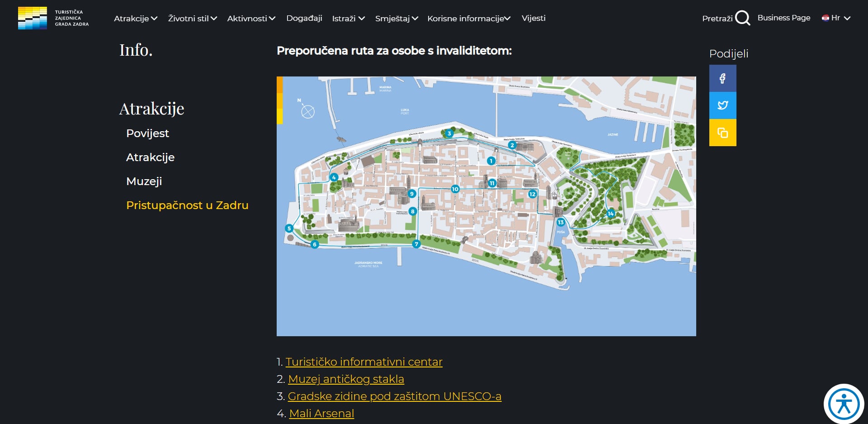868x424 pixels.
Task: Open Turističko informativni centar link
Action: 364,362
